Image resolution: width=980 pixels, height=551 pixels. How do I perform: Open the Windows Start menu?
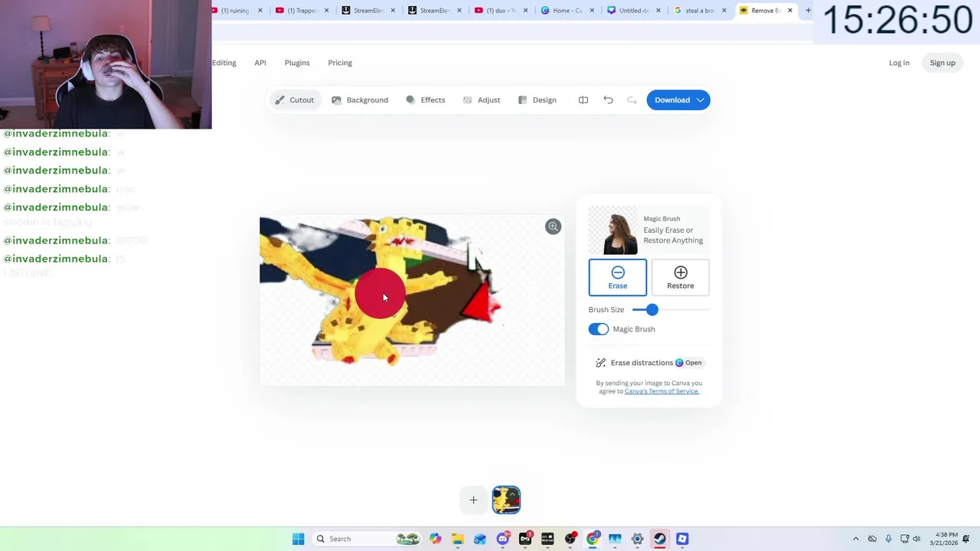298,539
